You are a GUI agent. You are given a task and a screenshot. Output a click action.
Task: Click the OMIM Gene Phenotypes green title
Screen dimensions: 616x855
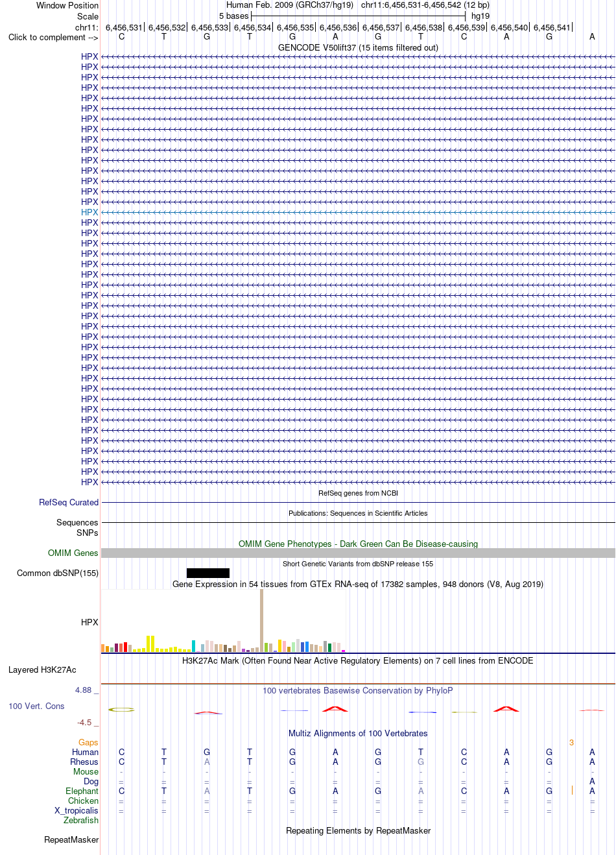pos(358,544)
